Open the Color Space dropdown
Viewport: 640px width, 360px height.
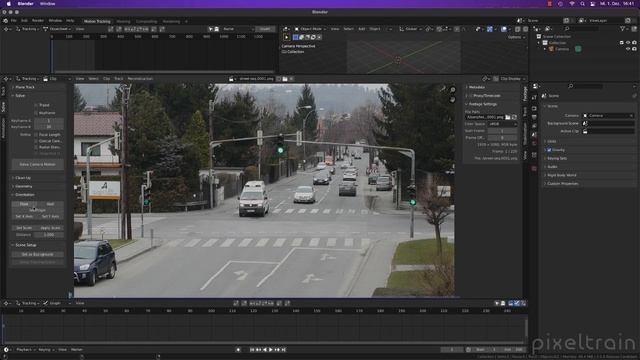[x=502, y=124]
